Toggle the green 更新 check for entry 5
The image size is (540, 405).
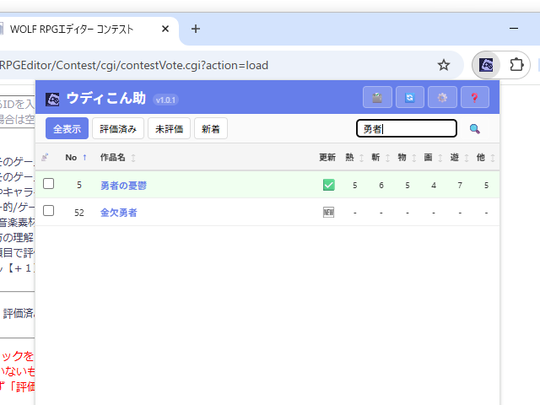click(x=329, y=185)
